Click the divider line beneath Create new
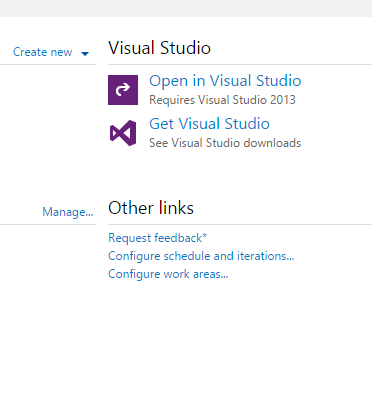 pyautogui.click(x=48, y=64)
